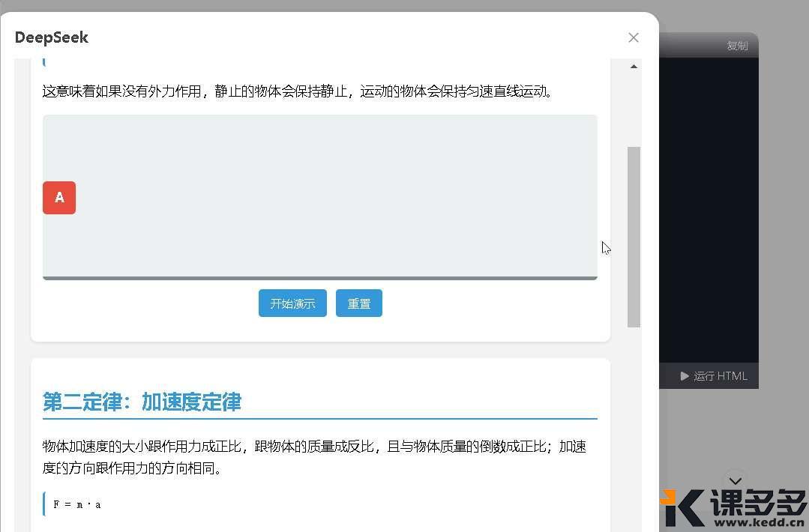
Task: Click the dark code block panel
Action: 709,210
